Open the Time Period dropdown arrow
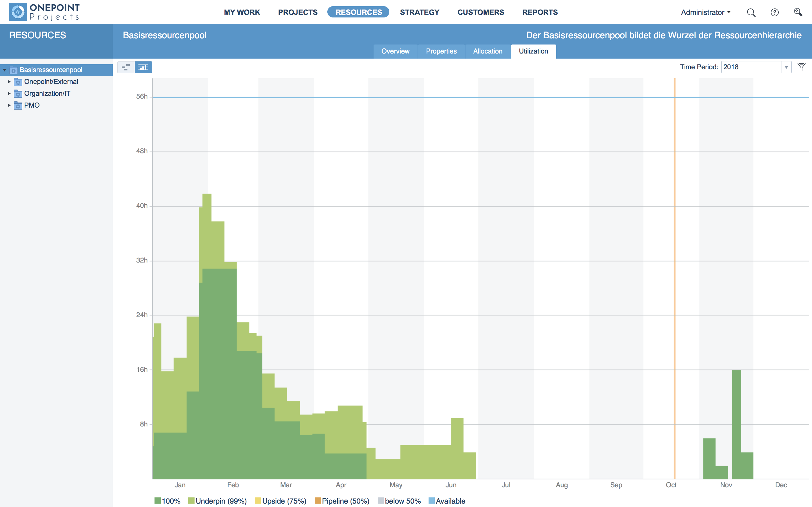 click(x=786, y=67)
